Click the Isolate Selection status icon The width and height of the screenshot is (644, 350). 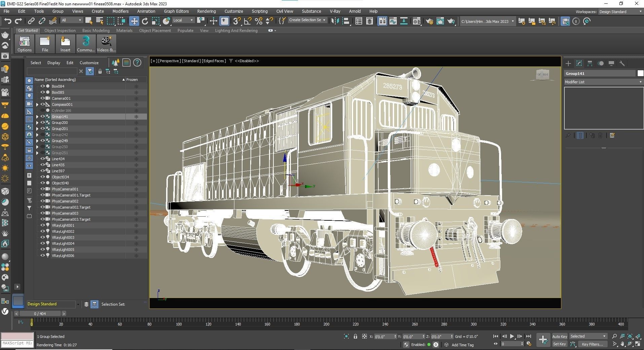(346, 336)
